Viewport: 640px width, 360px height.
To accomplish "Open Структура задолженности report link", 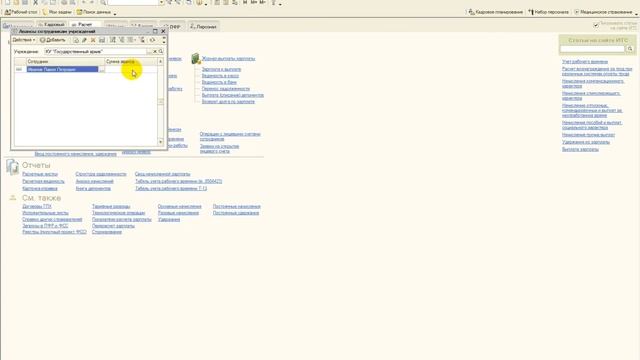I will click(101, 174).
